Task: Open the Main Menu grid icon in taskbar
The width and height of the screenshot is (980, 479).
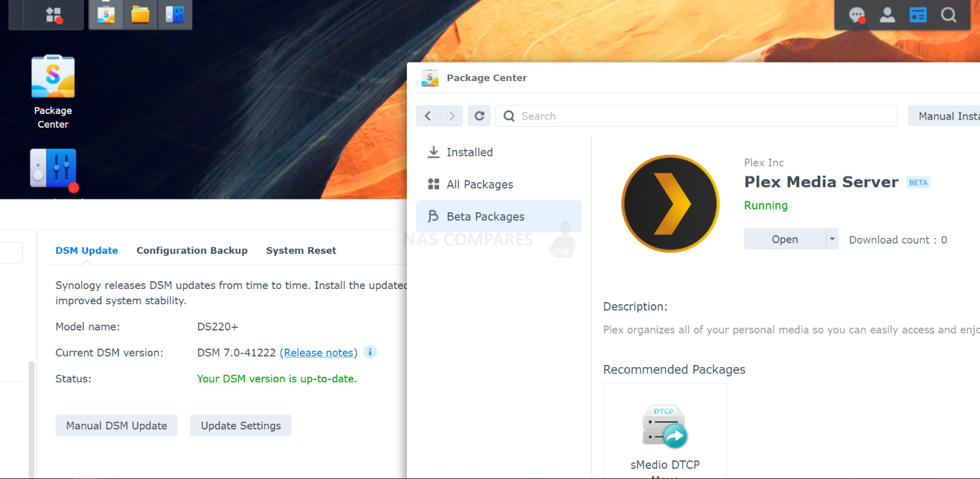Action: tap(54, 14)
